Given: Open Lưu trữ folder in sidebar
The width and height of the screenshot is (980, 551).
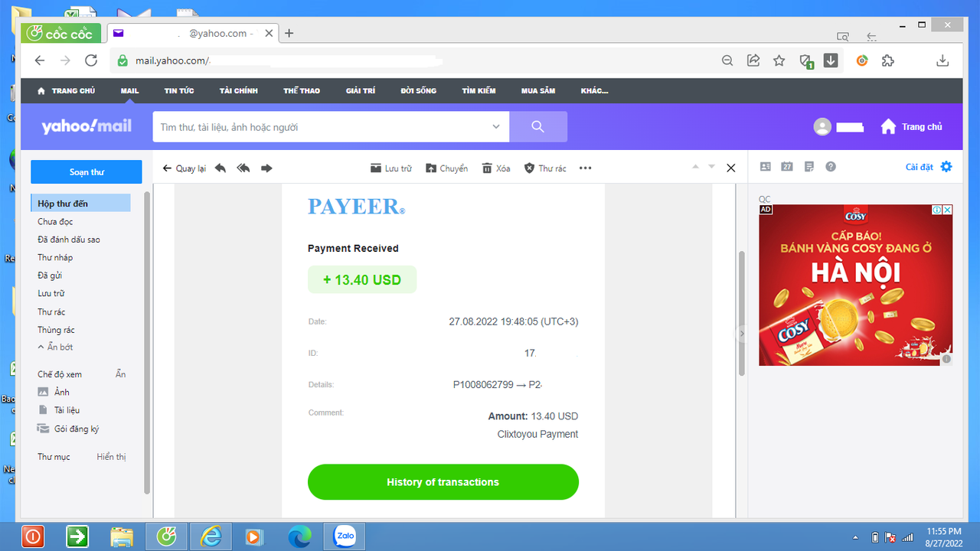Looking at the screenshot, I should coord(51,293).
